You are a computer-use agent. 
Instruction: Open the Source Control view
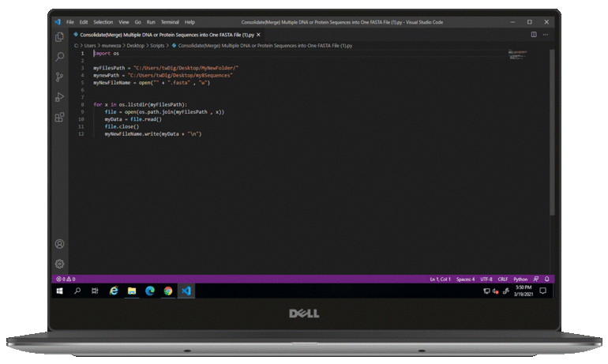tap(60, 77)
